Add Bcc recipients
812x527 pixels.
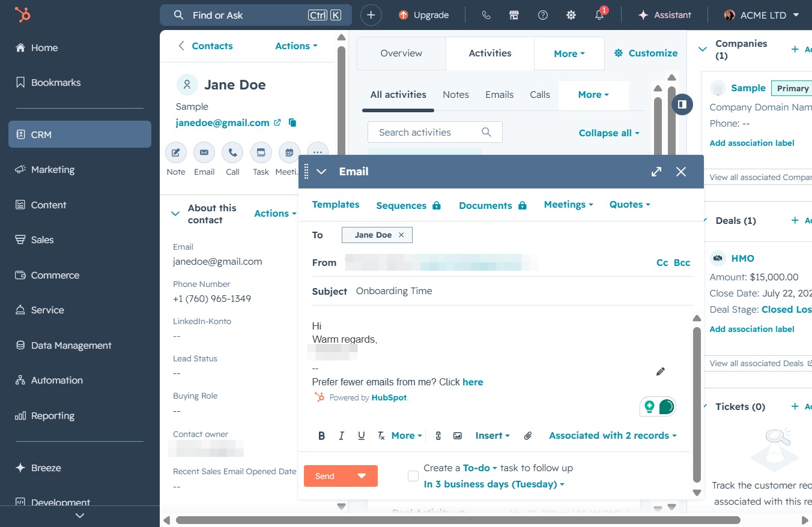[682, 263]
